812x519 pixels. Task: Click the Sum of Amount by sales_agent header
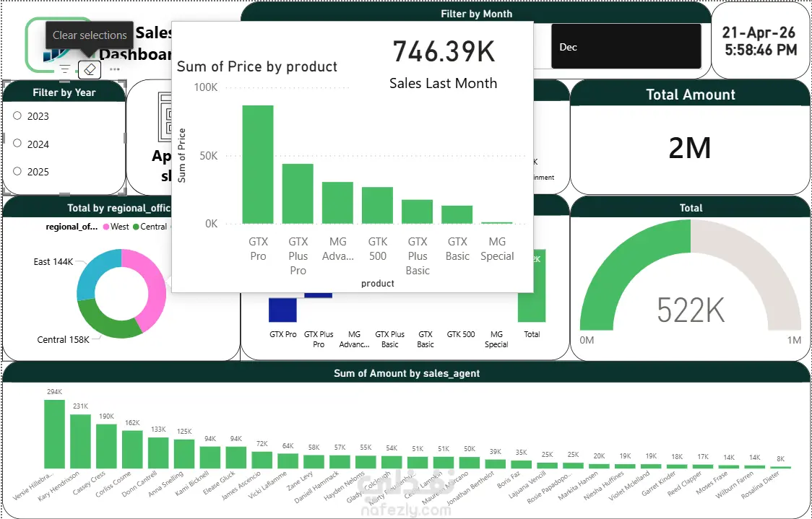coord(407,373)
